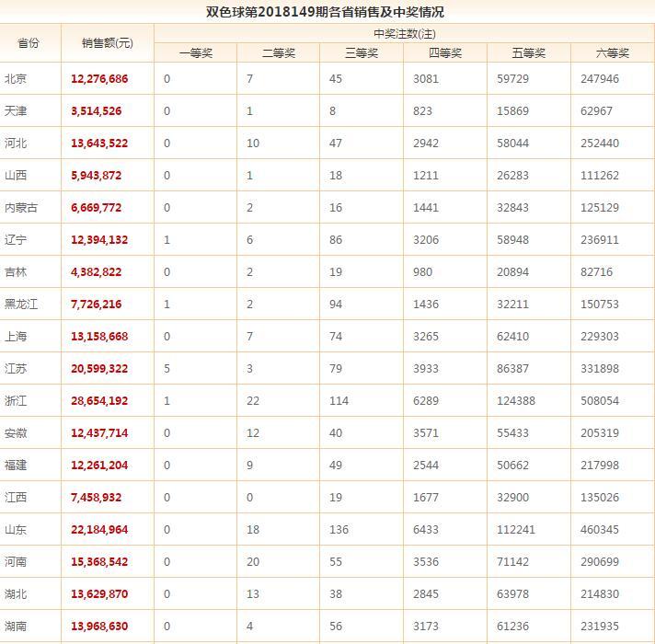This screenshot has height=644, width=655.
Task: Click sales amount 4,382,822
Action: (96, 272)
